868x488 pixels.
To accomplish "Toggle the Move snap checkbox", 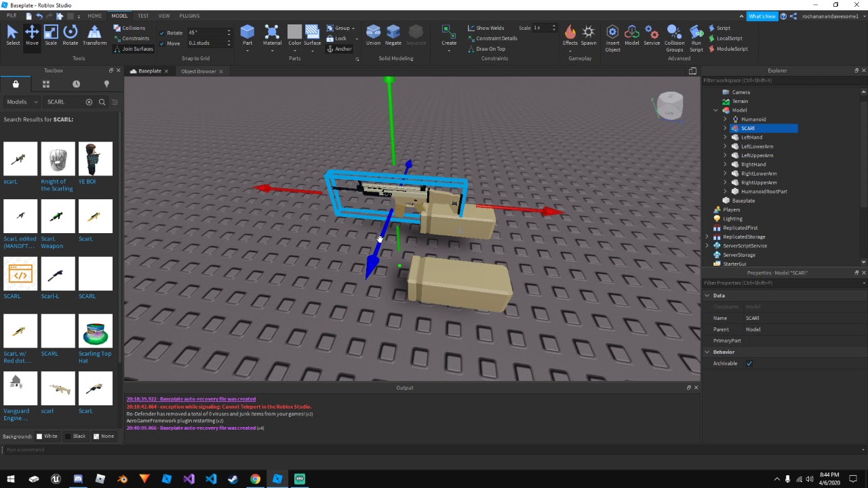I will pyautogui.click(x=162, y=43).
